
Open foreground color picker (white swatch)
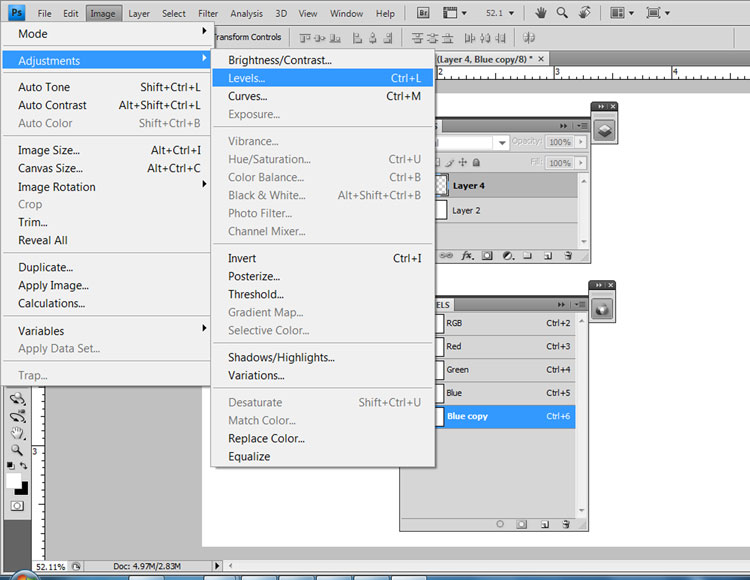coord(13,481)
